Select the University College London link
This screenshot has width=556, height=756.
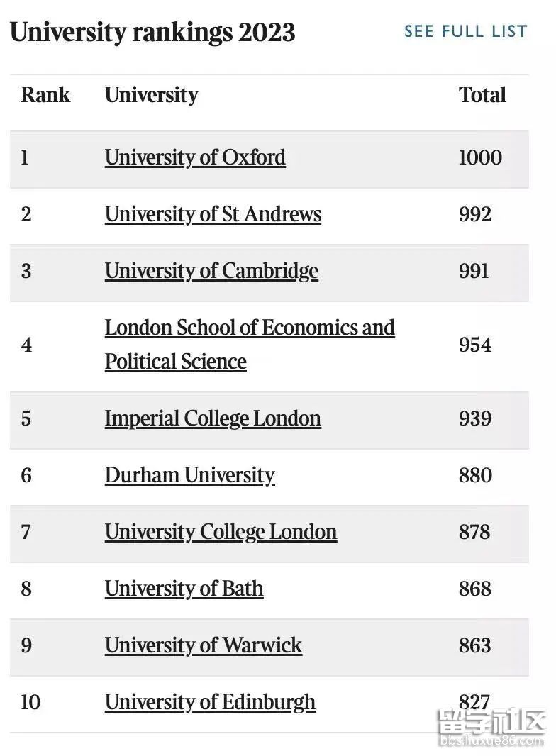221,532
